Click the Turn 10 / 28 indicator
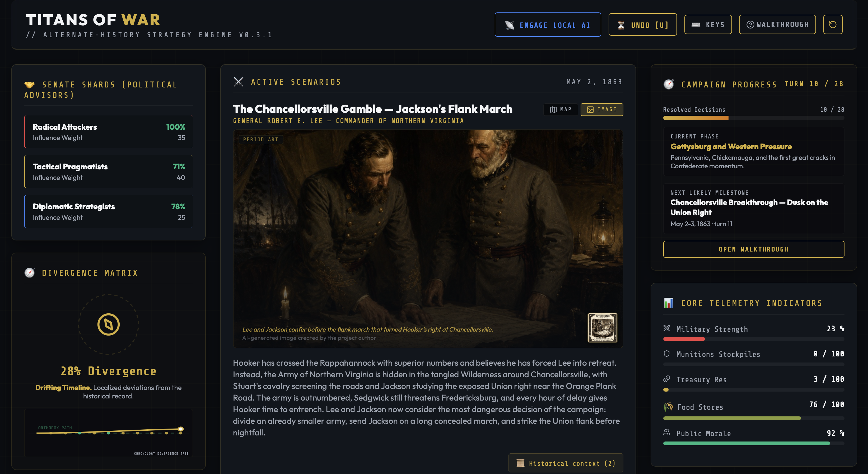Viewport: 868px width, 474px height. [x=814, y=83]
